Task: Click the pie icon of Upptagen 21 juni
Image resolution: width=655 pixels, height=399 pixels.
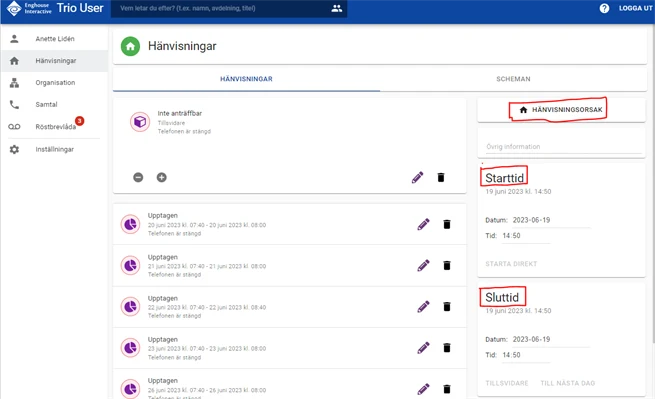Action: point(130,265)
